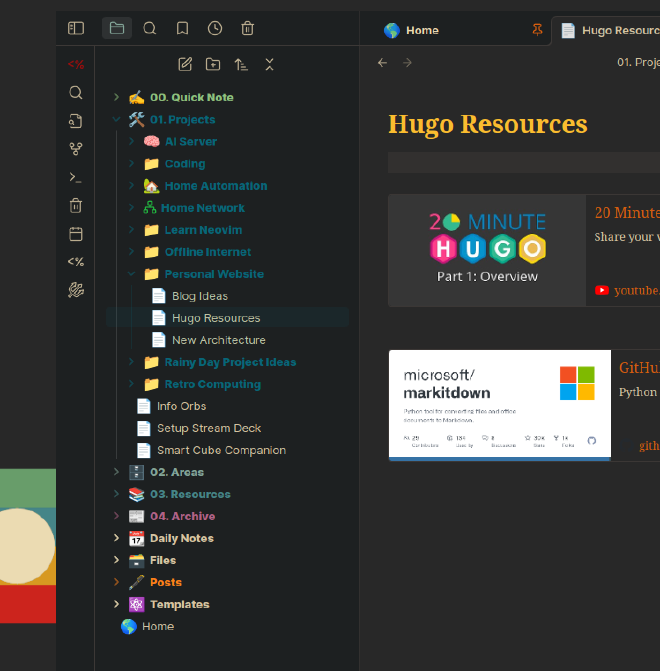Viewport: 660px width, 671px height.
Task: Create a new note with pencil icon
Action: (x=185, y=65)
